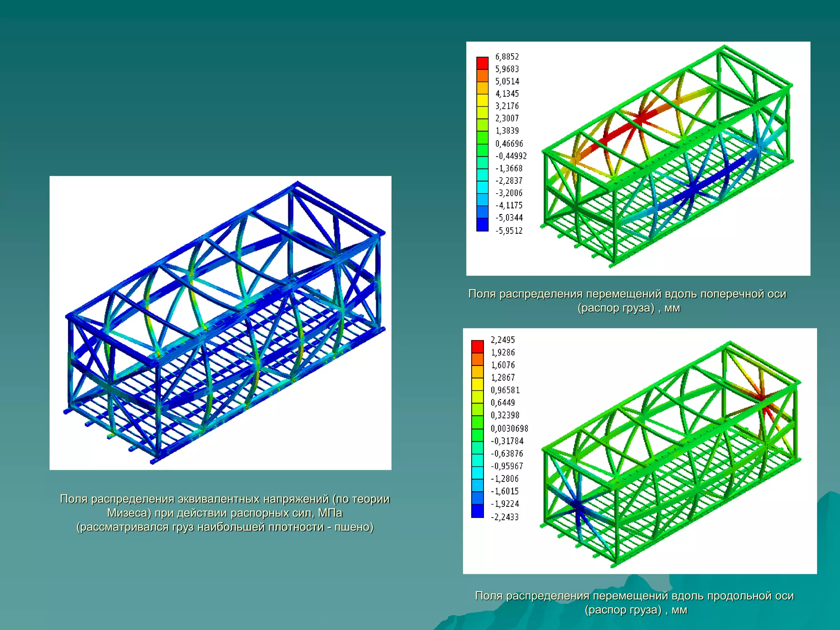The image size is (840, 630).
Task: Click the red swatch in top-right legend
Action: [x=482, y=63]
